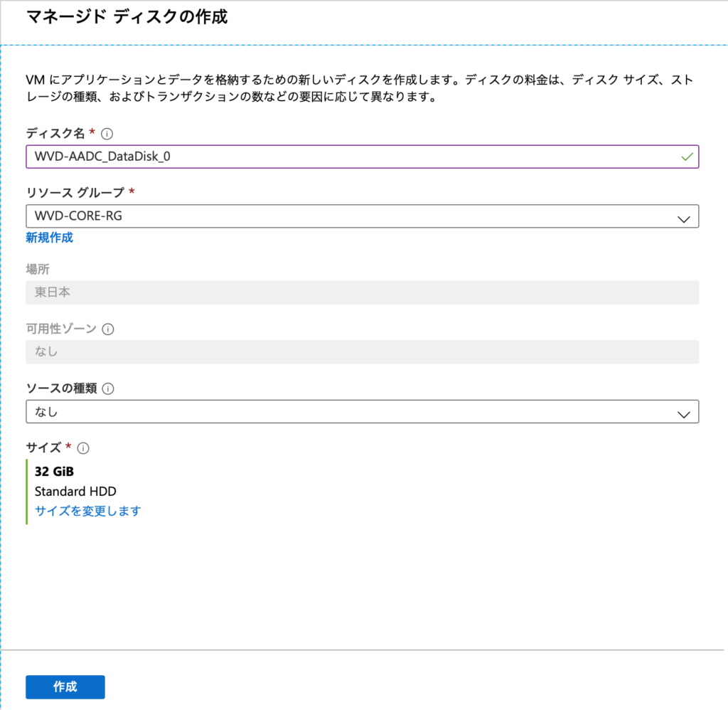Click the 作成 button
Screen dimensions: 728x710
coord(65,687)
